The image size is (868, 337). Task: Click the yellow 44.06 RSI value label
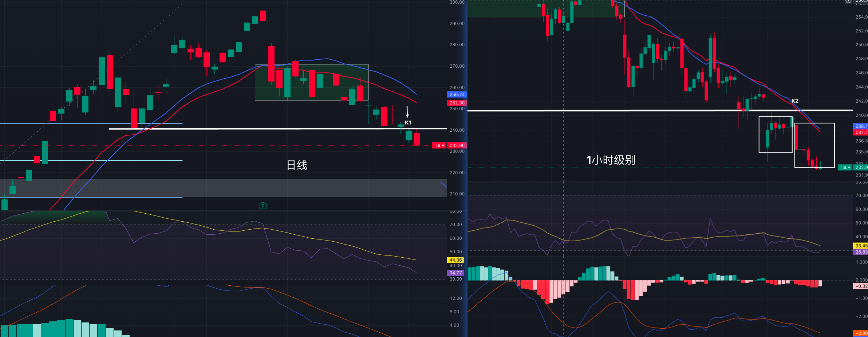(x=455, y=260)
